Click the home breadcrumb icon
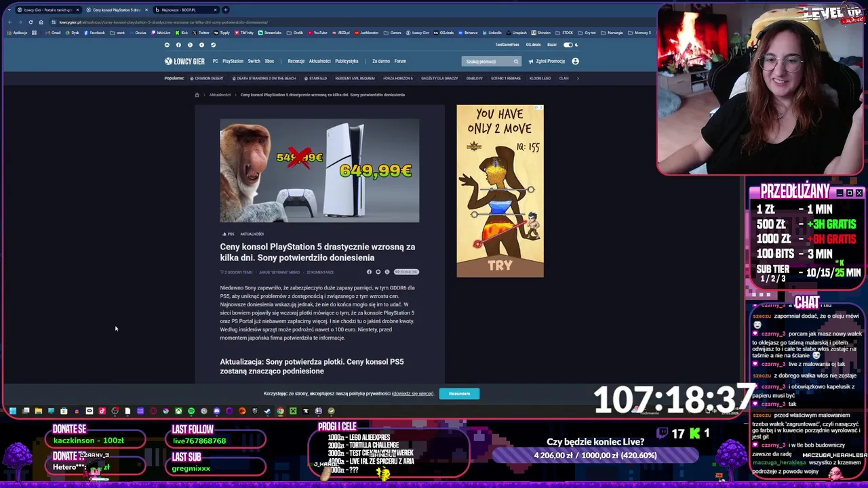The height and width of the screenshot is (488, 868). click(197, 95)
